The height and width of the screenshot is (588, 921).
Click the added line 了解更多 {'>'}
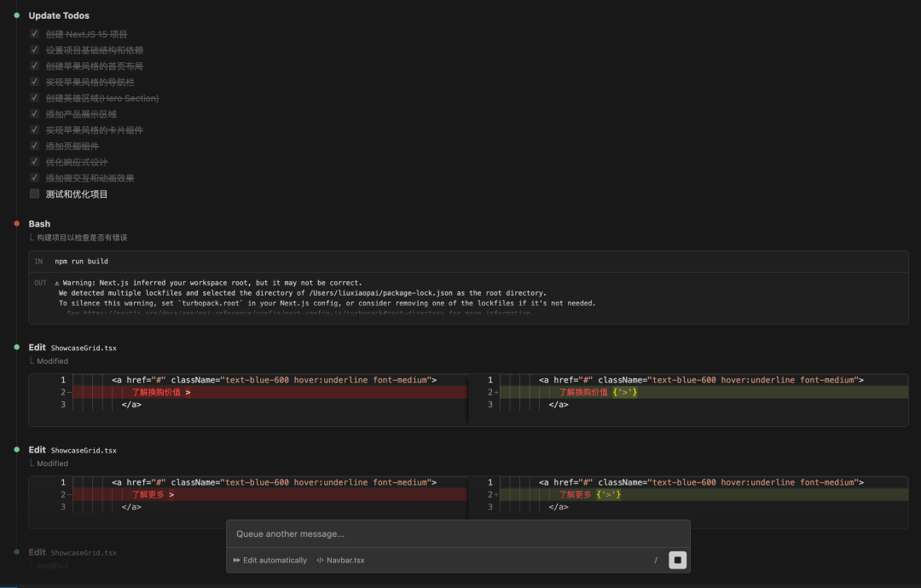coord(704,495)
